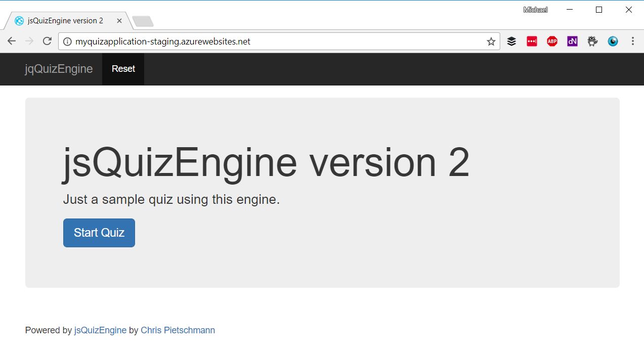The height and width of the screenshot is (352, 644).
Task: Open the red LastPass extension icon
Action: pyautogui.click(x=532, y=41)
